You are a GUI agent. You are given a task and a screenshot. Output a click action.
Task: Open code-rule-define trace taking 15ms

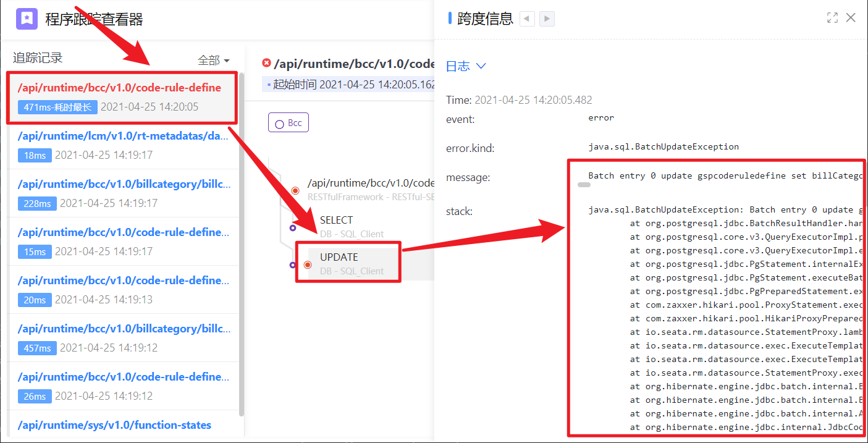[123, 242]
